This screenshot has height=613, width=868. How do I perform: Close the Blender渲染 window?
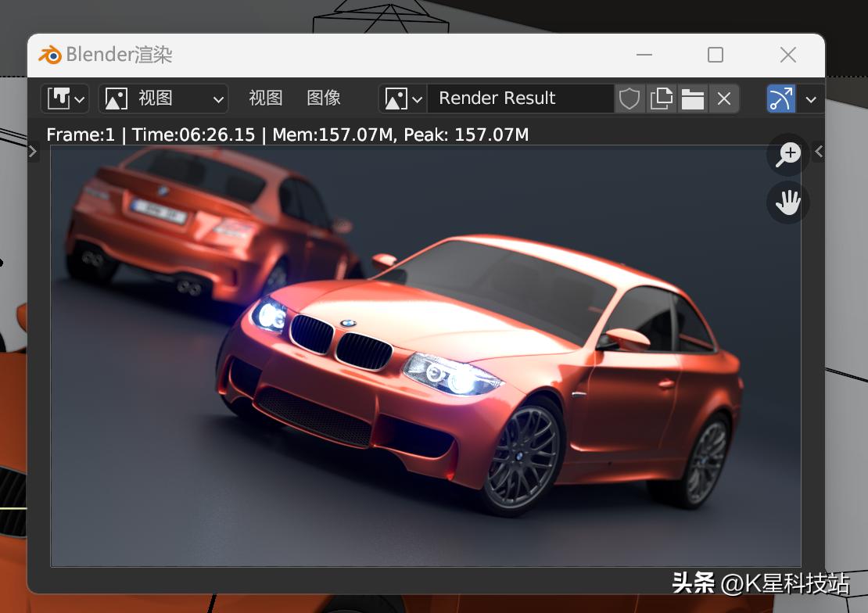click(x=787, y=55)
